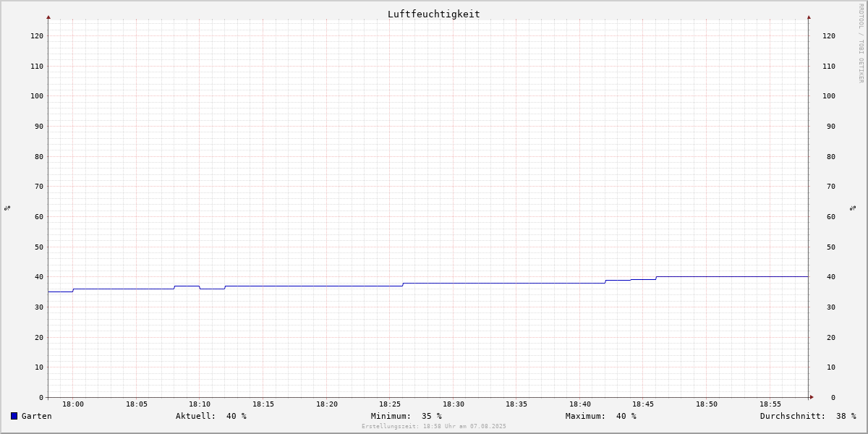
Task: Click the 18:55 time axis label
Action: [x=770, y=404]
